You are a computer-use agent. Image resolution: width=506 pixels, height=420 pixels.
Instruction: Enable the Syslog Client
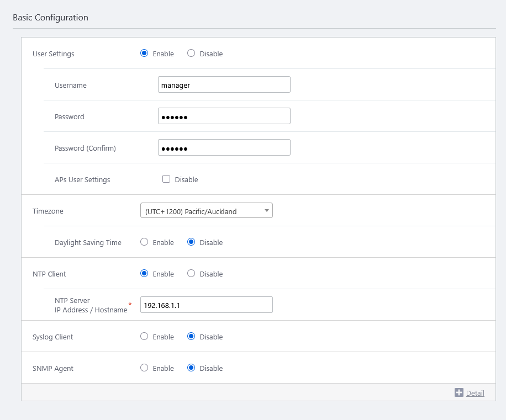pyautogui.click(x=145, y=337)
